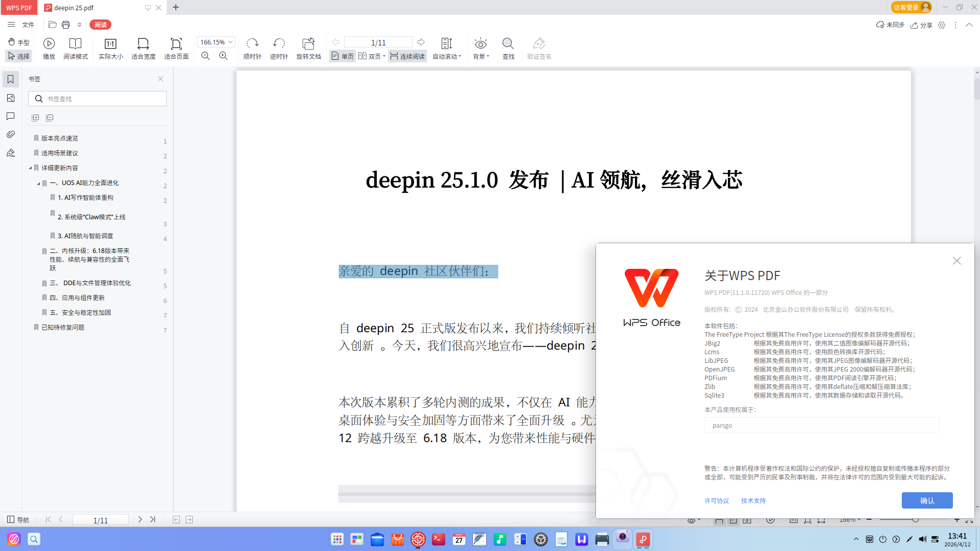Start slideshow with the 播放 icon

point(49,49)
